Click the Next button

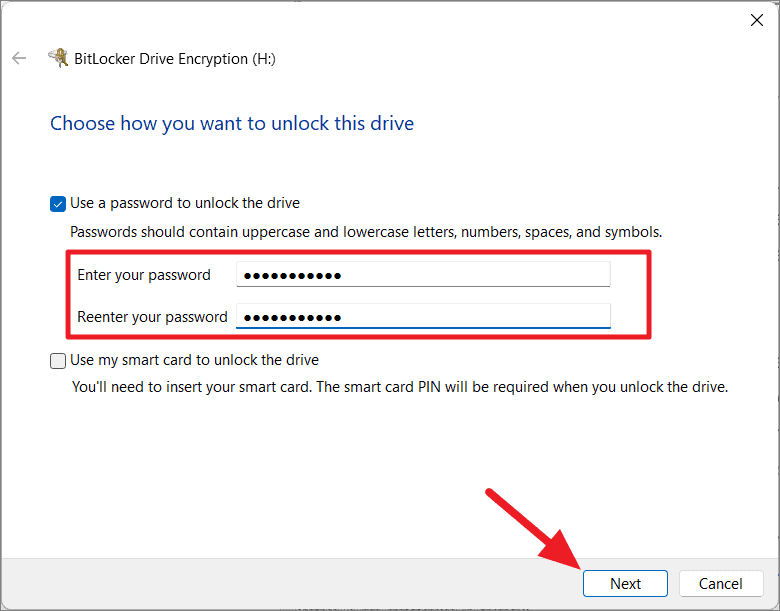click(625, 583)
